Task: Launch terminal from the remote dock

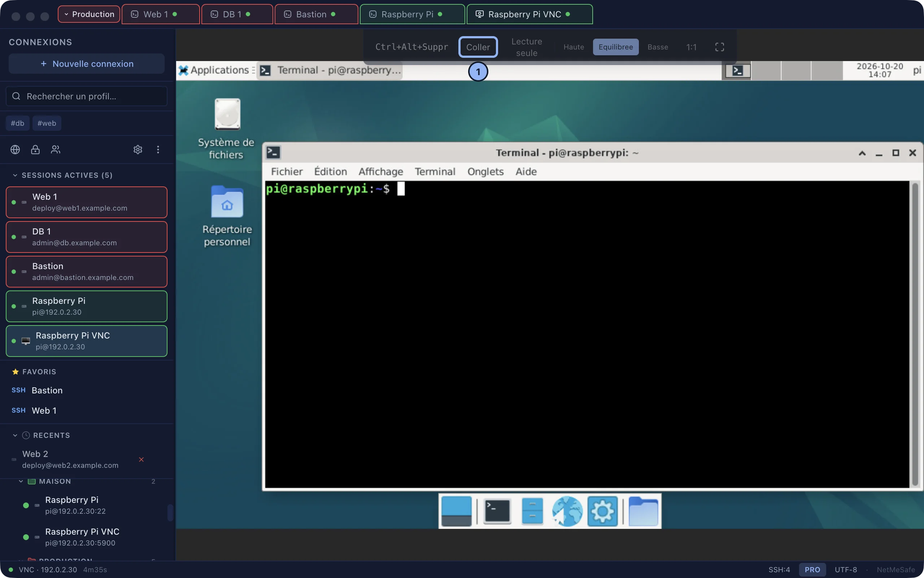Action: pos(497,511)
